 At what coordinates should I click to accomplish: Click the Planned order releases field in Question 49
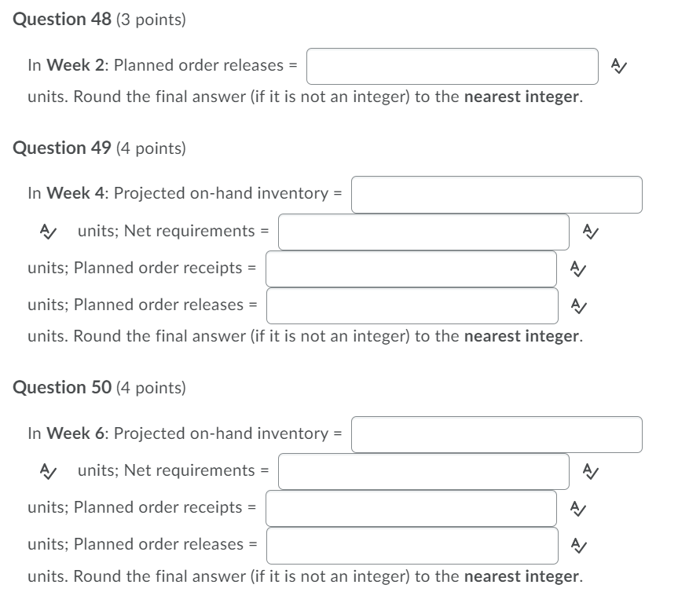coord(411,305)
